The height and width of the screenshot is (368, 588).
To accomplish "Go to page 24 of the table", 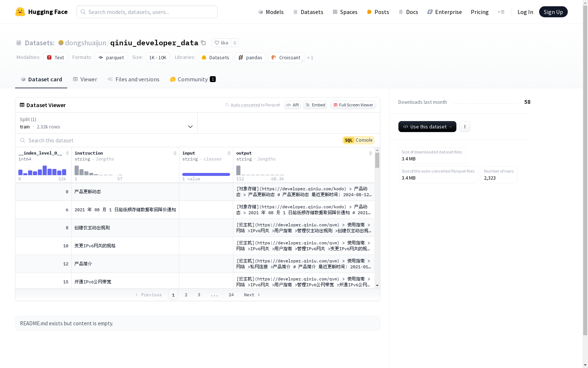I will [x=231, y=295].
